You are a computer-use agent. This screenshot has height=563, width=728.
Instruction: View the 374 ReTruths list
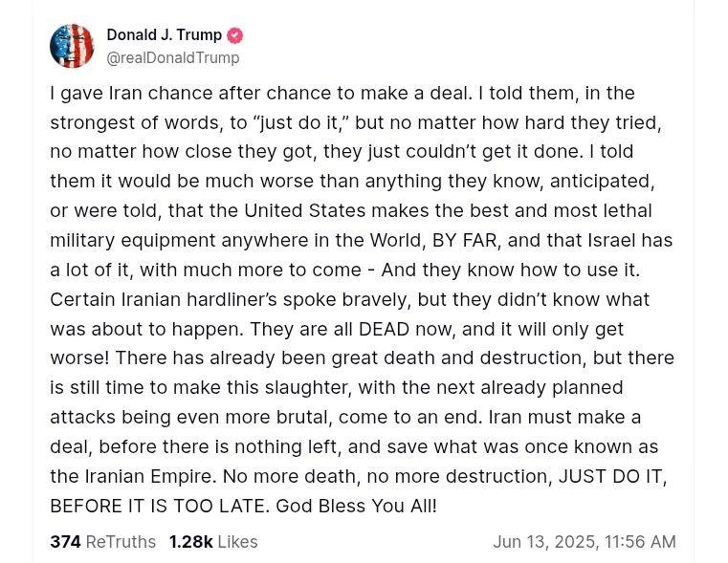click(x=102, y=542)
